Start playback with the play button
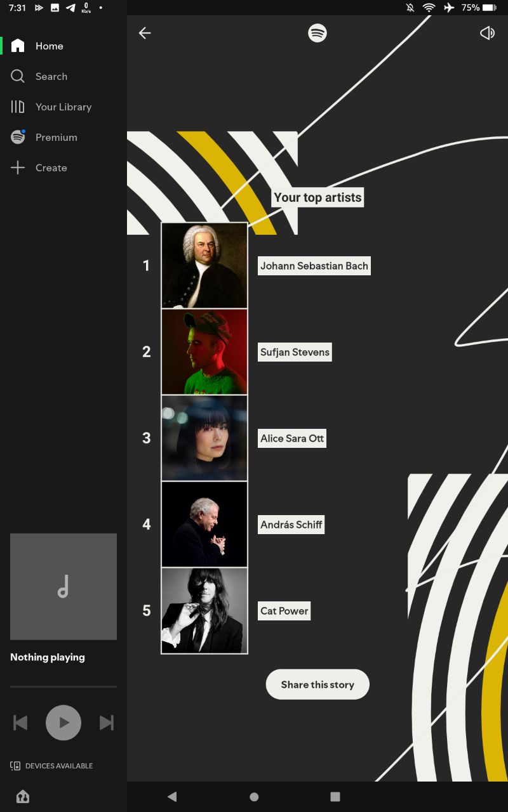The image size is (508, 812). tap(63, 723)
